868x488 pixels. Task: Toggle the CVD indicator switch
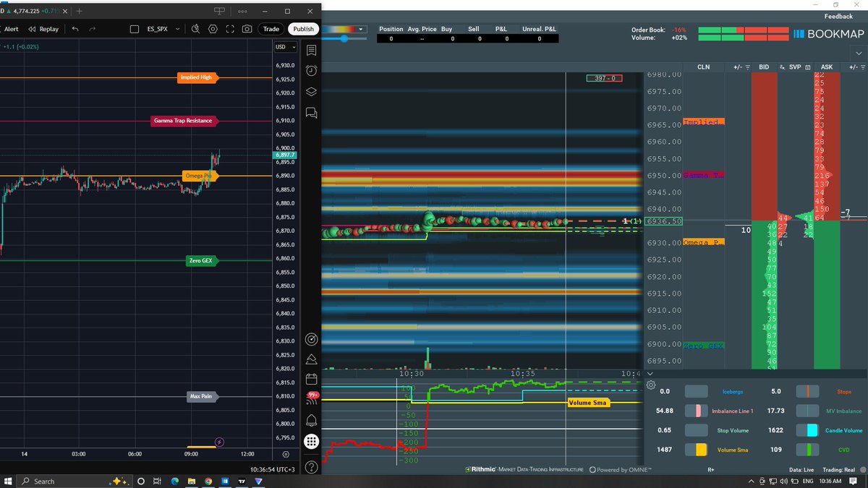coord(807,450)
